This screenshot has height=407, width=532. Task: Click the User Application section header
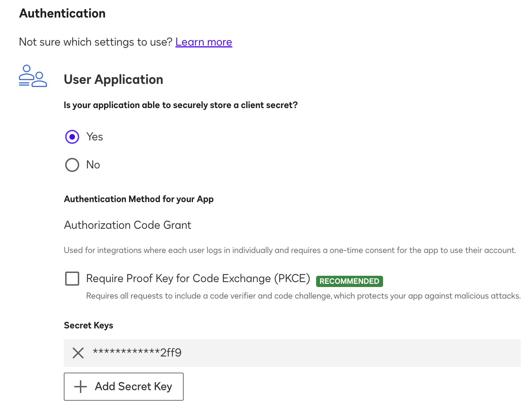pos(113,79)
